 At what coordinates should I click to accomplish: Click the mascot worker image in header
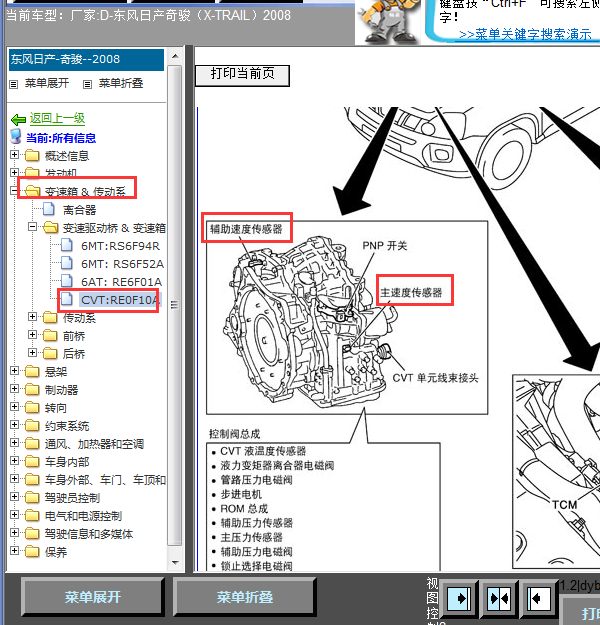pos(387,21)
